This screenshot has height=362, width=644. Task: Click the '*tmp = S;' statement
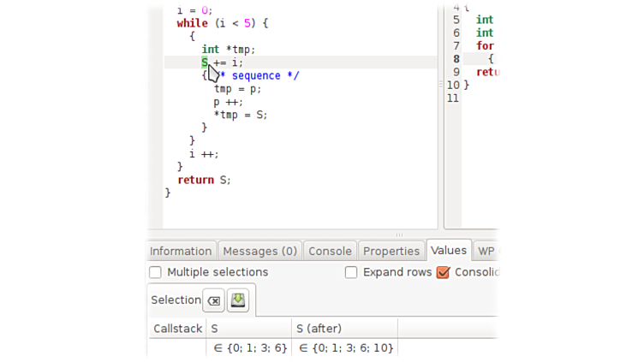[240, 115]
